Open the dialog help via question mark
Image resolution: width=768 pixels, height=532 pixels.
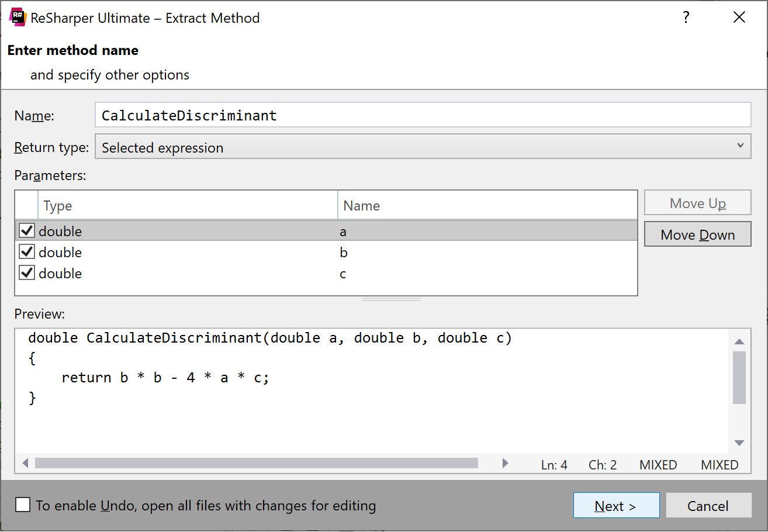pos(686,18)
